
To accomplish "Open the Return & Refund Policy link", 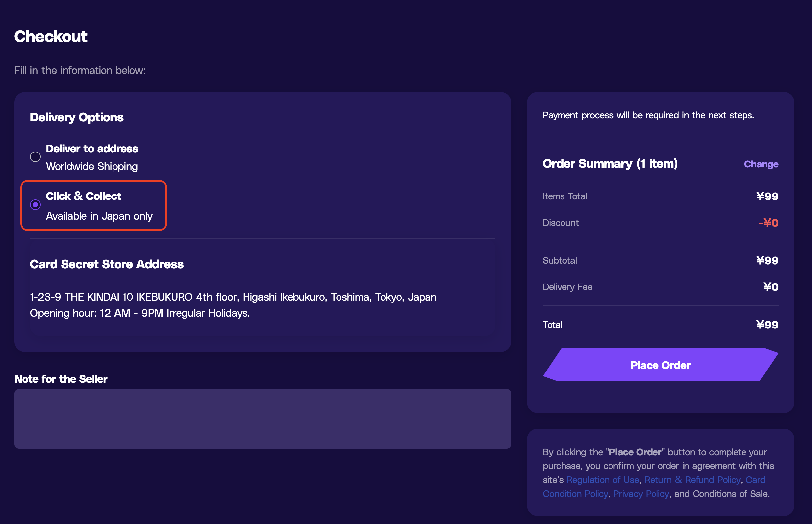I will [x=692, y=480].
